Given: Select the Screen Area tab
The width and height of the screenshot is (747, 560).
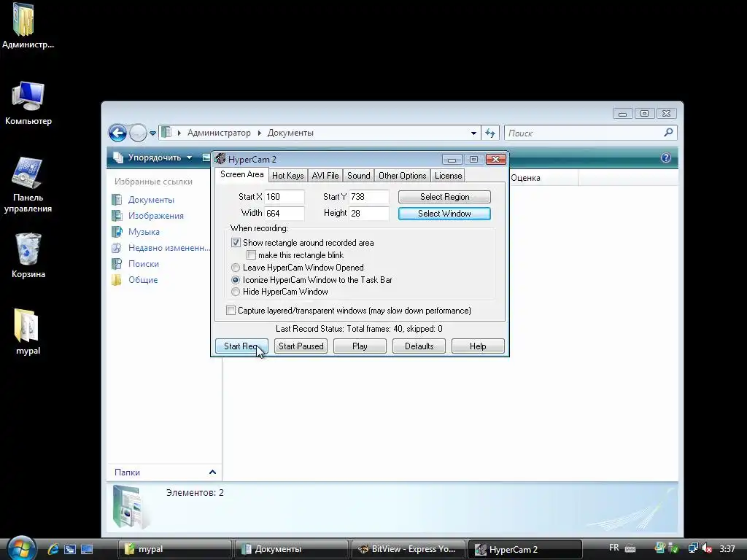Looking at the screenshot, I should pyautogui.click(x=242, y=174).
